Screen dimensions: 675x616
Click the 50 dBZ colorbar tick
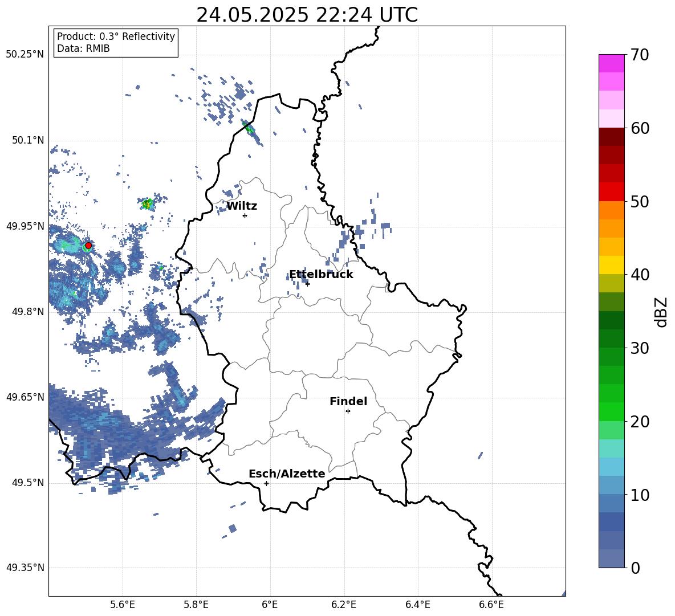pyautogui.click(x=640, y=201)
